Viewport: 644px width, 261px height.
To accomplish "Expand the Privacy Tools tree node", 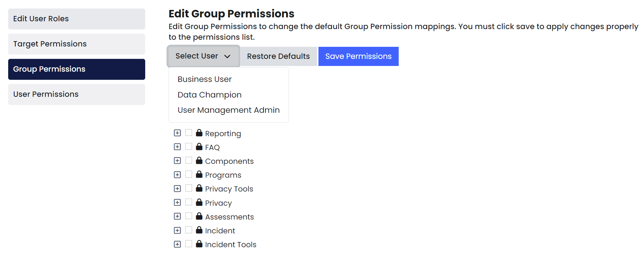I will click(178, 189).
